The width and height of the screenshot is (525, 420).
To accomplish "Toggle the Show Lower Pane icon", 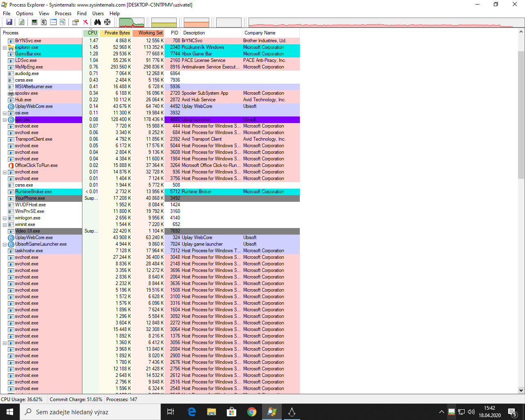I will pyautogui.click(x=53, y=22).
